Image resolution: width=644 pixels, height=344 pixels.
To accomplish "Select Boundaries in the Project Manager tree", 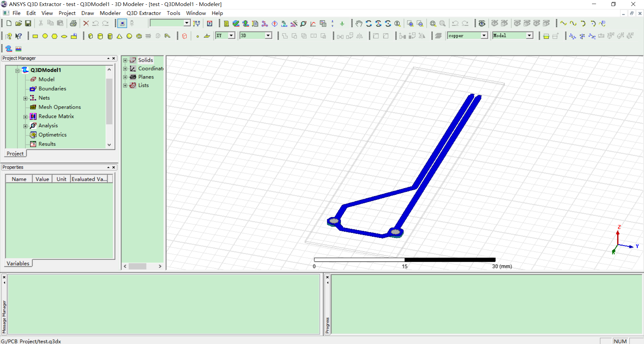I will (52, 89).
